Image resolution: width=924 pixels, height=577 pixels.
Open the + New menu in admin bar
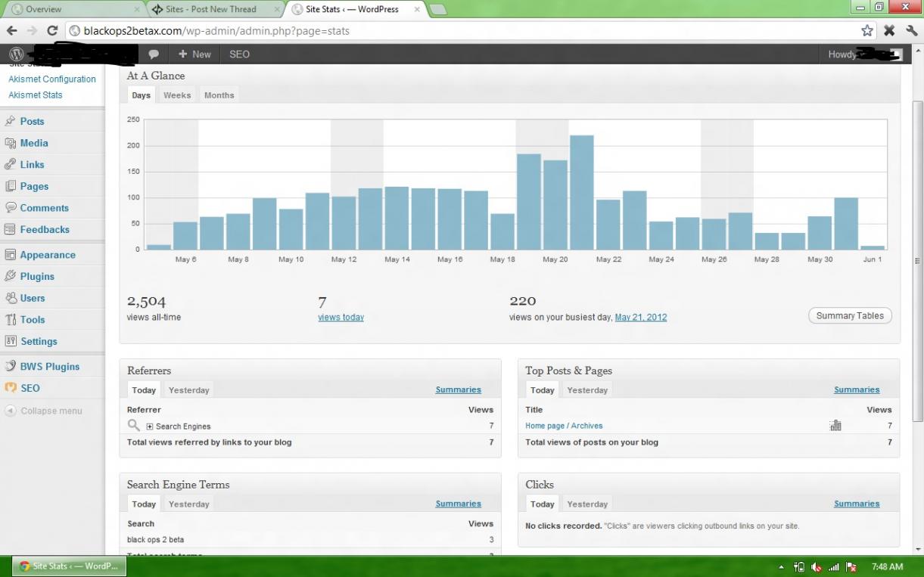[194, 54]
